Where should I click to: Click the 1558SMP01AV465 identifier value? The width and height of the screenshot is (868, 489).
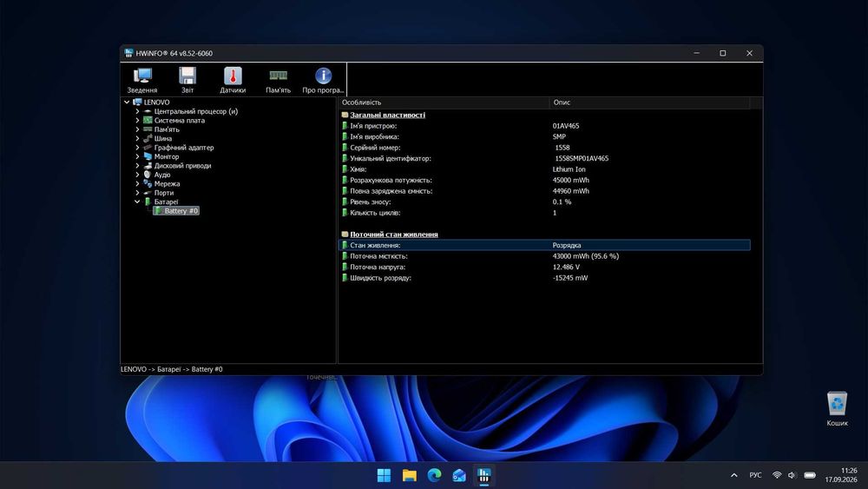coord(582,158)
